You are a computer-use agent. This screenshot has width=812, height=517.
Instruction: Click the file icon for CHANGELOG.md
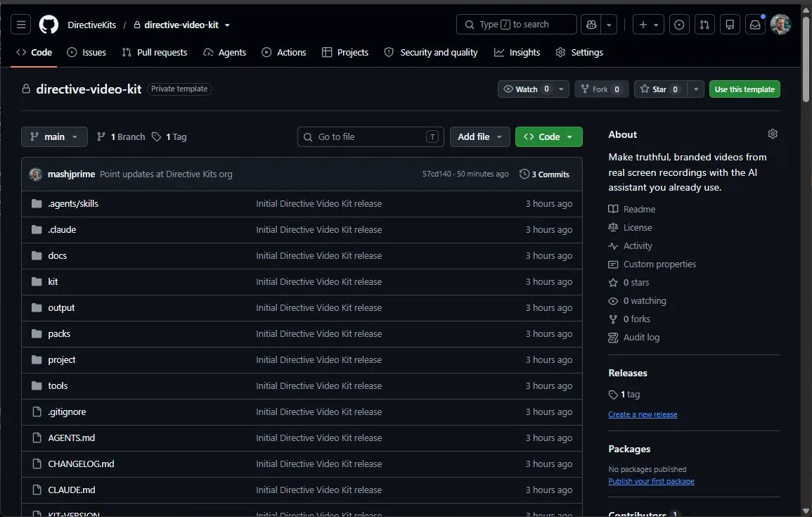(37, 464)
